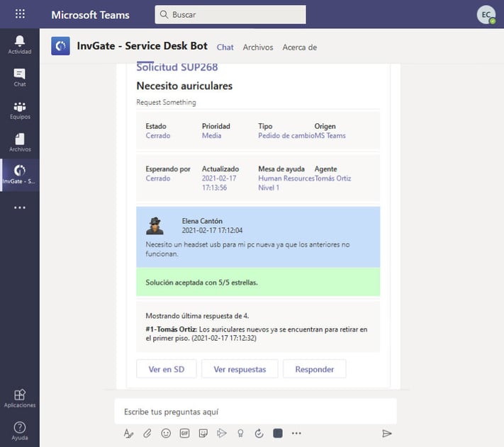Screen dimensions: 504x447
Task: Click Elena Cantón's avatar image
Action: coord(155,226)
